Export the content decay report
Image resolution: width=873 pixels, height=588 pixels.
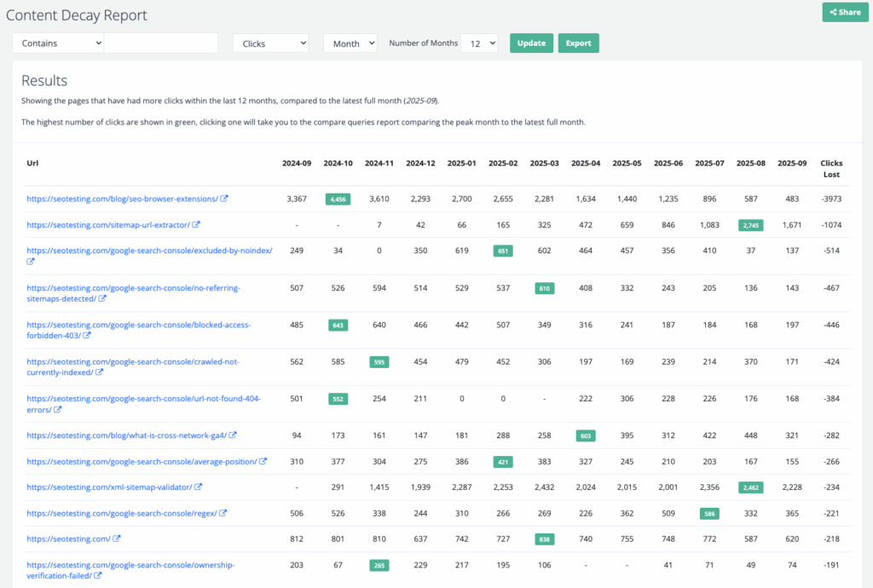(x=578, y=43)
